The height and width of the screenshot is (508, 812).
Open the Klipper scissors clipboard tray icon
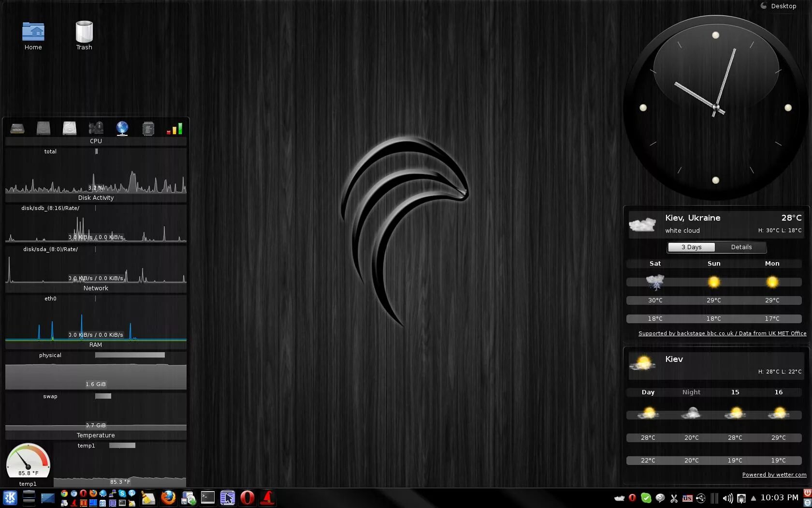tap(674, 498)
